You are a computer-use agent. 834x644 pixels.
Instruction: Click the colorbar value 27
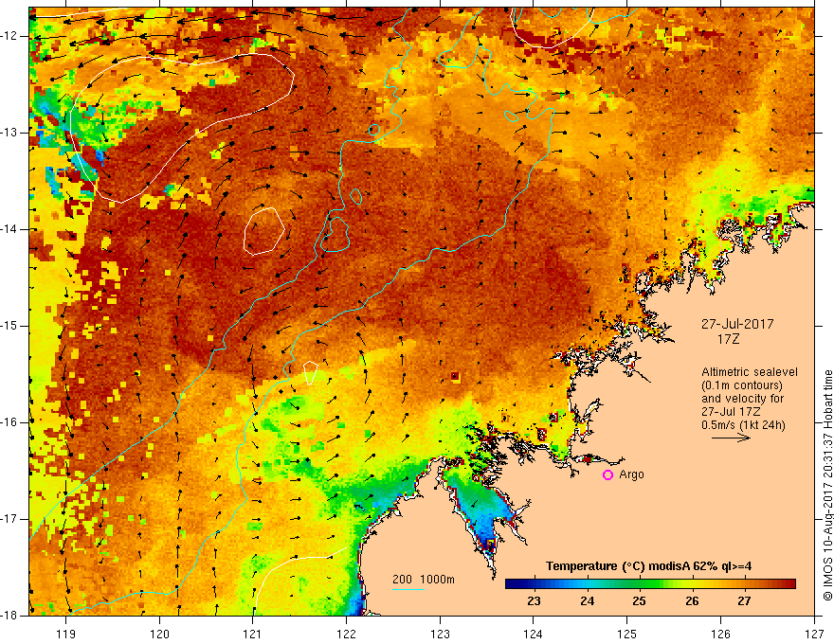tap(744, 601)
